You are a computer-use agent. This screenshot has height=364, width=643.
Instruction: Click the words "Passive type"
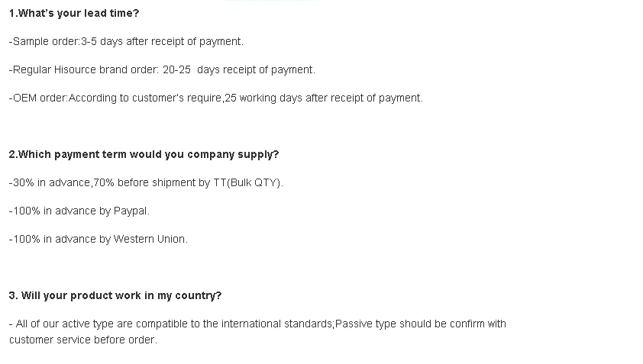coord(366,324)
